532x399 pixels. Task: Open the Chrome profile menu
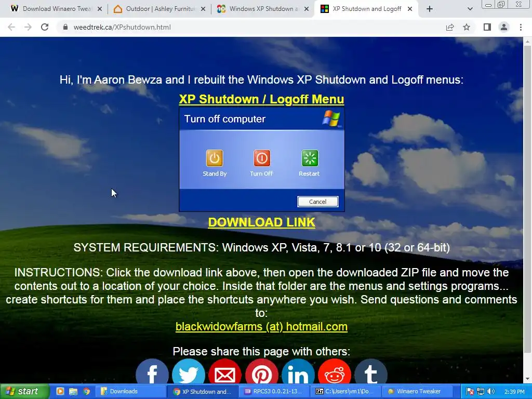[x=504, y=27]
